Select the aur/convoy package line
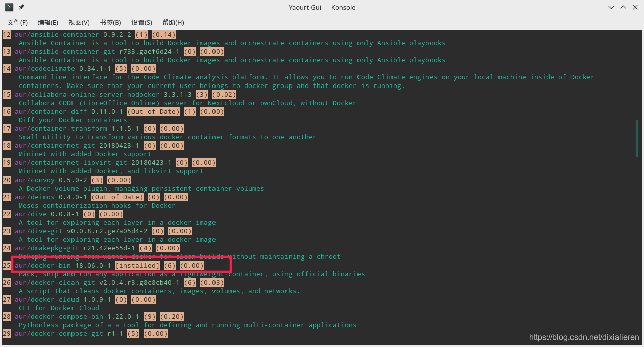Viewport: 644px width, 347px height. pyautogui.click(x=66, y=180)
